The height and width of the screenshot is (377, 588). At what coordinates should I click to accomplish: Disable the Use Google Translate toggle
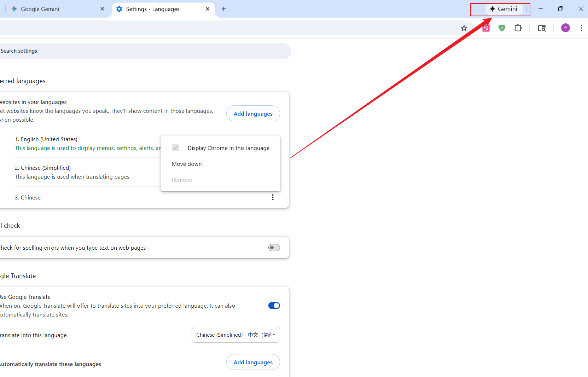tap(274, 305)
